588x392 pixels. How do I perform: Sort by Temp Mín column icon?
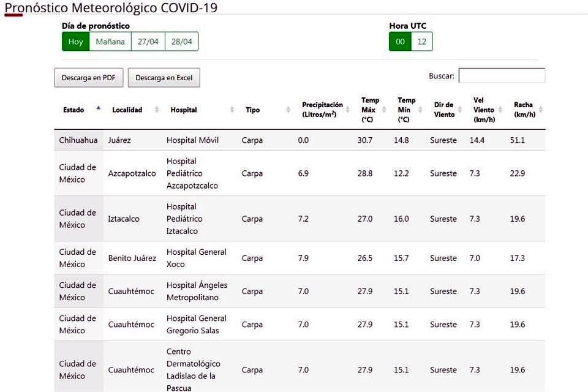click(420, 110)
